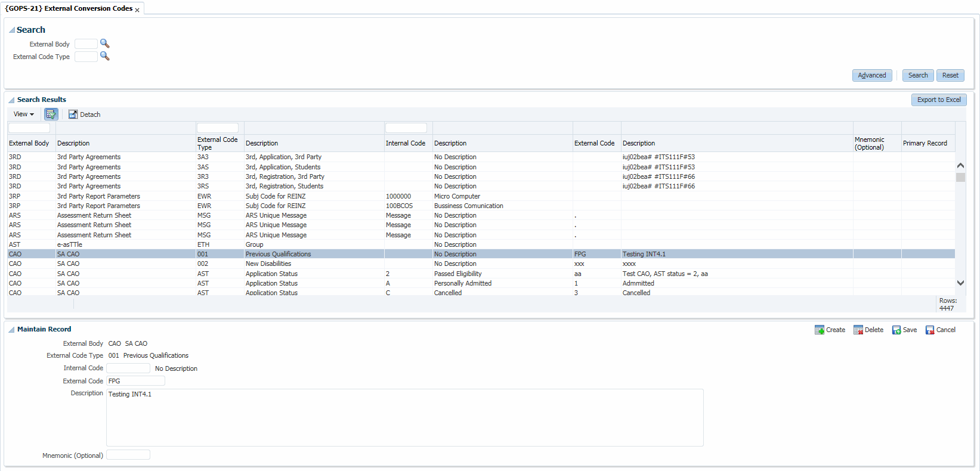The width and height of the screenshot is (980, 471).
Task: Click the Description text area
Action: pyautogui.click(x=404, y=417)
